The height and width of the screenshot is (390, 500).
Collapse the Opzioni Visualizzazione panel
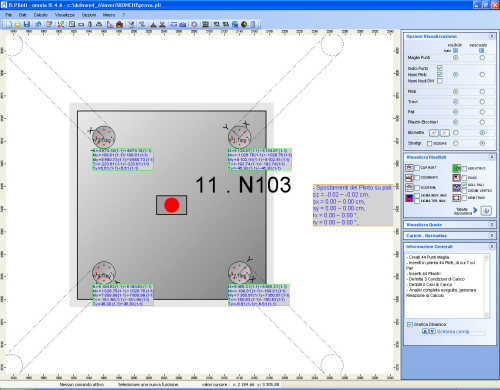coord(491,36)
